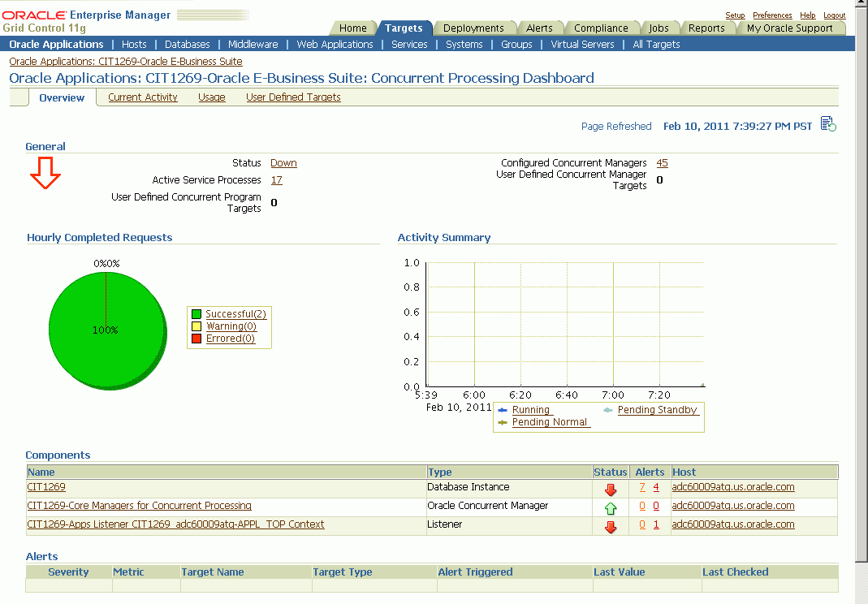Go to the Compliance tab

(x=601, y=28)
